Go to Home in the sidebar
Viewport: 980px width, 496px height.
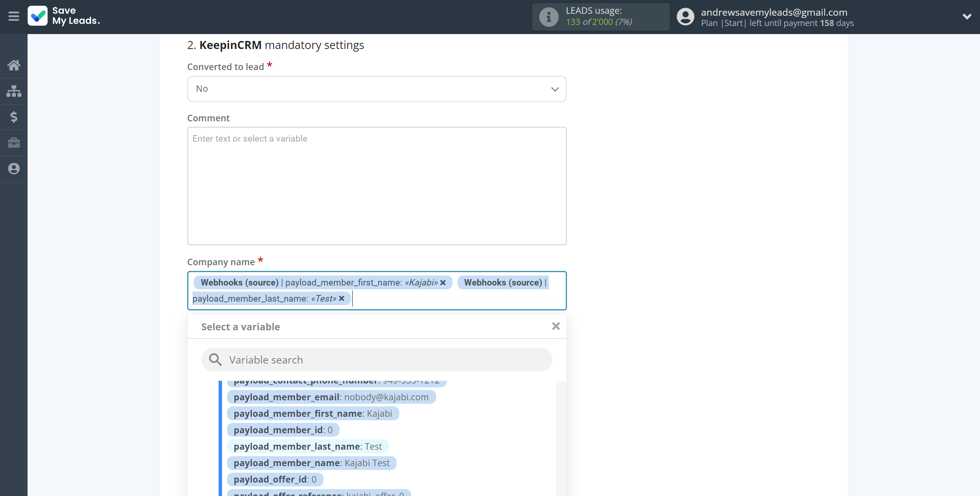[14, 65]
